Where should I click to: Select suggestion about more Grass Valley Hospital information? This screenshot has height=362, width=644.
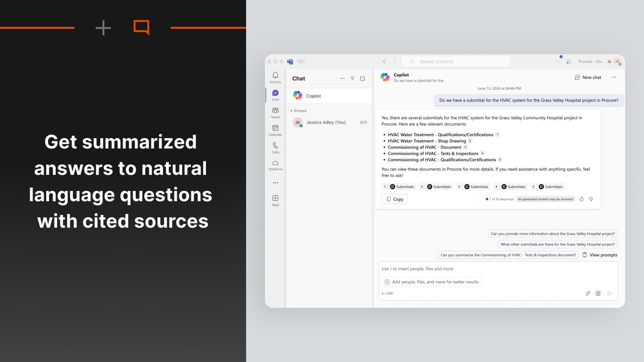tap(553, 234)
